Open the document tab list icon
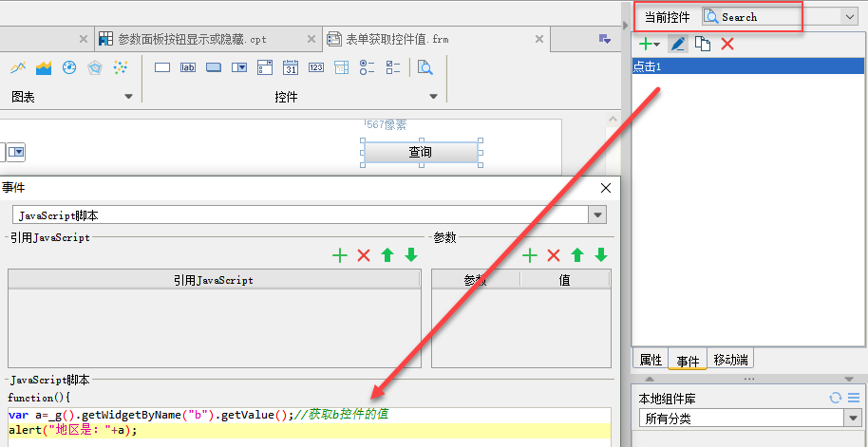This screenshot has width=868, height=447. click(x=605, y=39)
